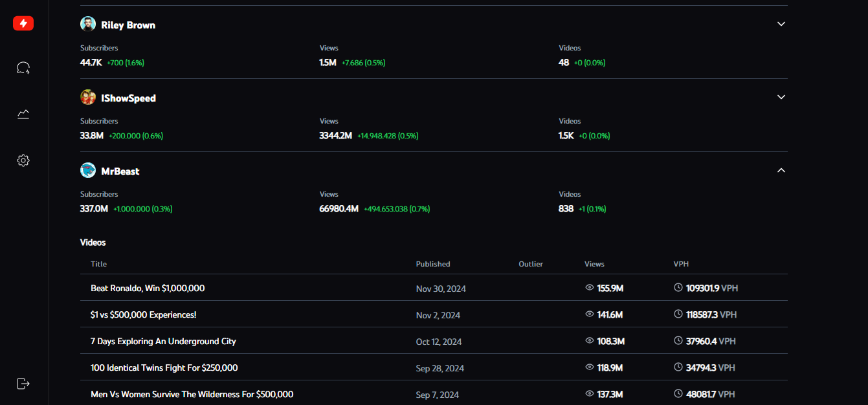Click the eye icon beside 108.3M views

(x=590, y=340)
